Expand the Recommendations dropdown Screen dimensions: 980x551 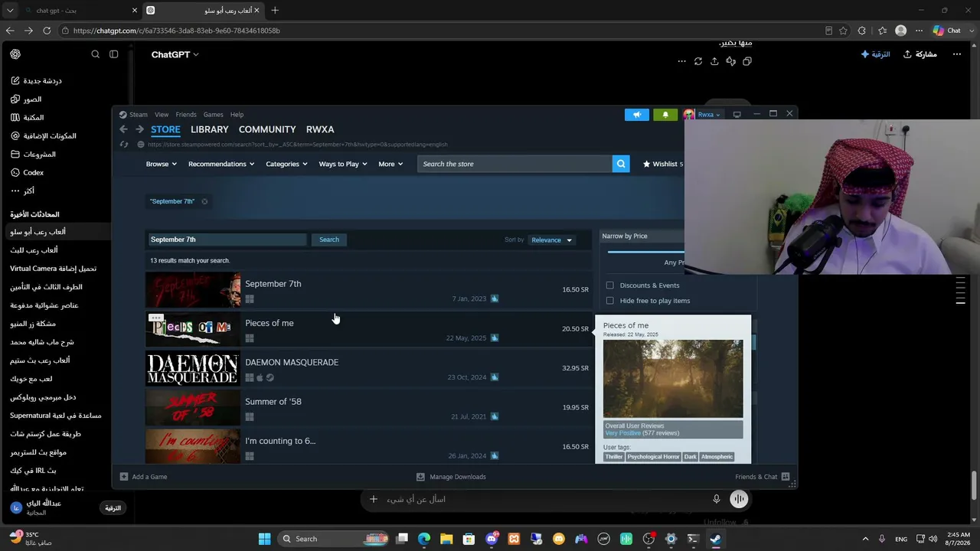coord(221,164)
